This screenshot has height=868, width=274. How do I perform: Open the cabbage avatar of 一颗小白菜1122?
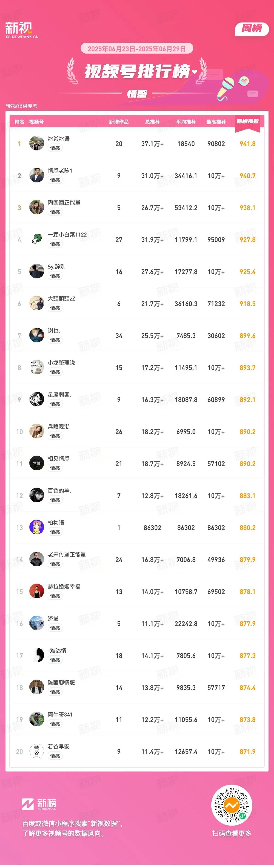coord(36,239)
